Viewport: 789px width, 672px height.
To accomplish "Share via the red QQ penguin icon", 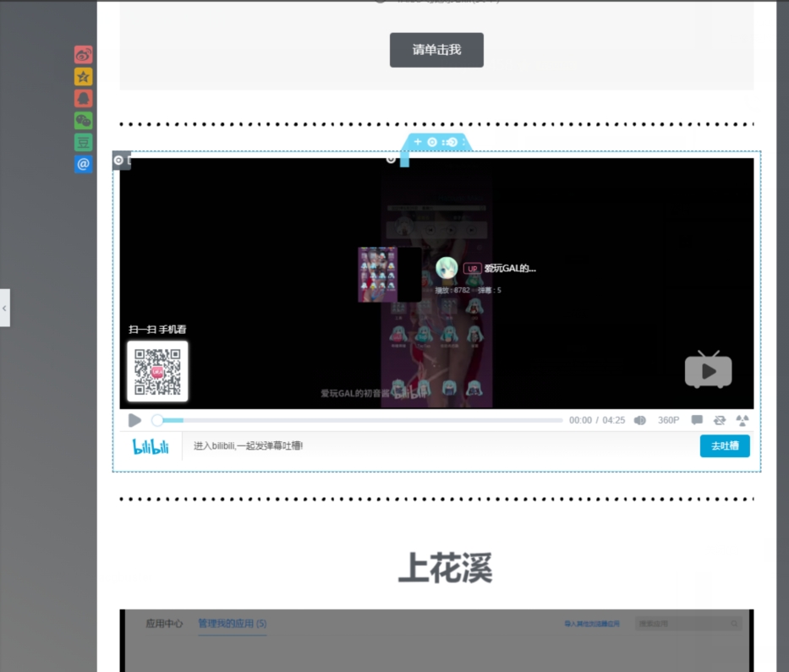I will [x=84, y=98].
